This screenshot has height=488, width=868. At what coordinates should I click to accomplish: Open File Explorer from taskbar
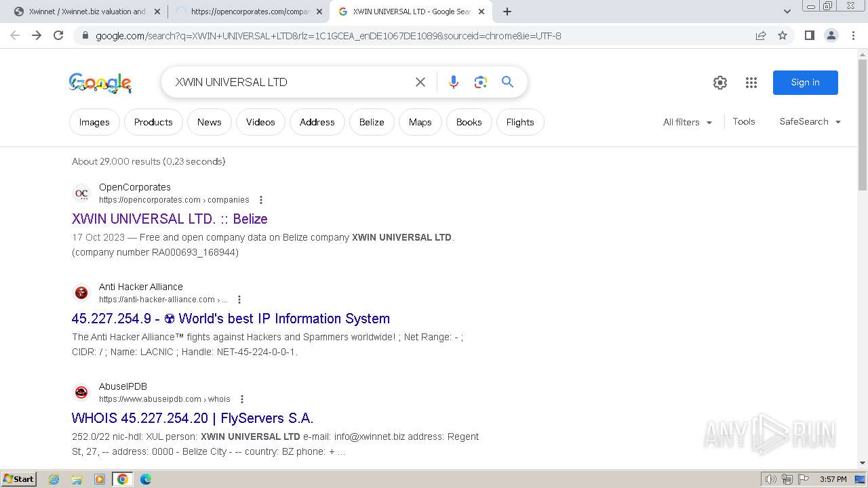(77, 479)
